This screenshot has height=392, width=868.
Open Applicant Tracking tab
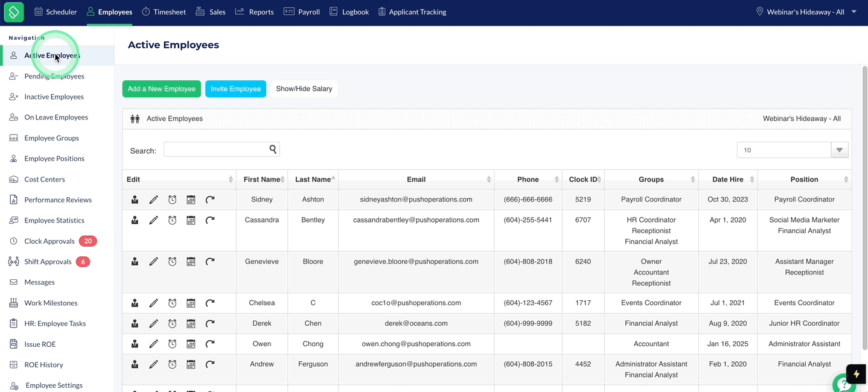[x=412, y=11]
